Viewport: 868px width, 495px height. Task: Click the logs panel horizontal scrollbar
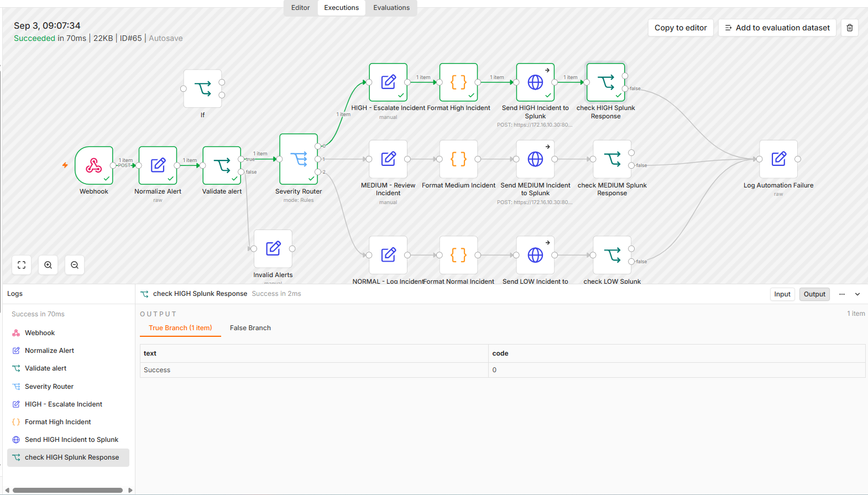(67, 490)
